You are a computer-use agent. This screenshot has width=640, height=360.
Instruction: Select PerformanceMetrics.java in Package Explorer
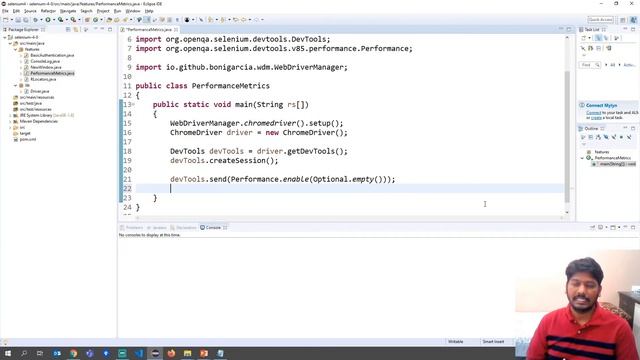coord(52,73)
